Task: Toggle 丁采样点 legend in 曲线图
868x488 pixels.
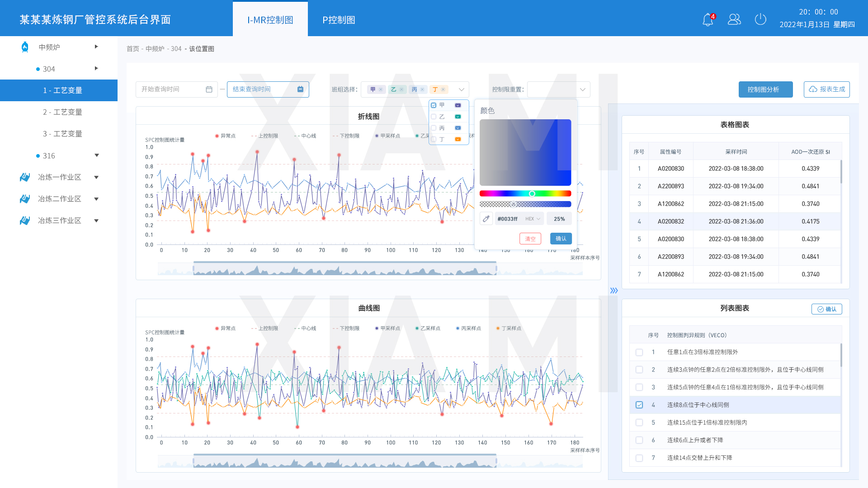Action: [x=509, y=328]
